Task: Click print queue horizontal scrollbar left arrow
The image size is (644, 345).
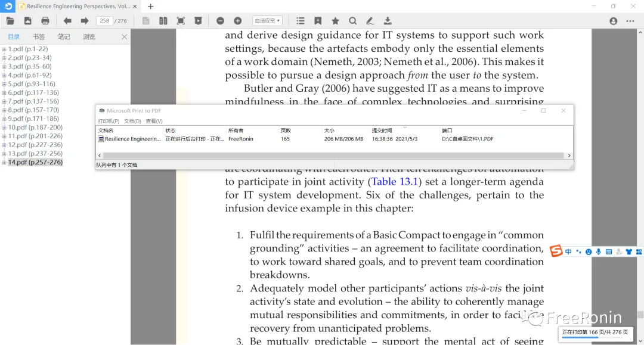Action: pos(100,156)
